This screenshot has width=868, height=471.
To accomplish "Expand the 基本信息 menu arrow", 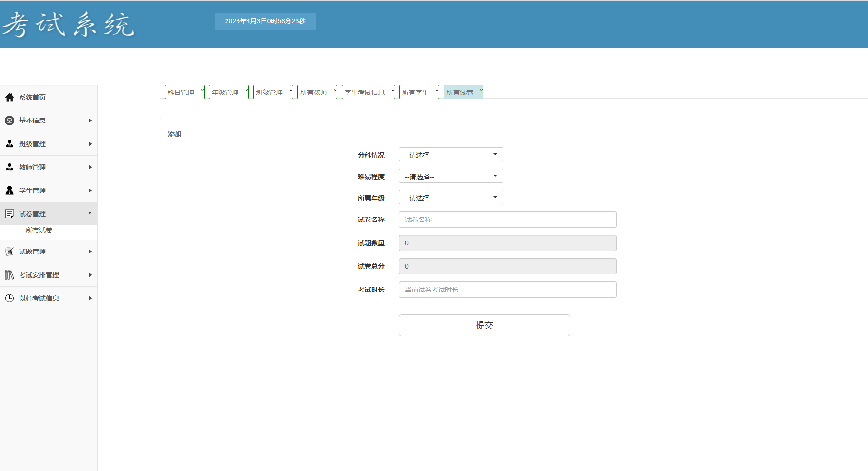I will pyautogui.click(x=90, y=120).
